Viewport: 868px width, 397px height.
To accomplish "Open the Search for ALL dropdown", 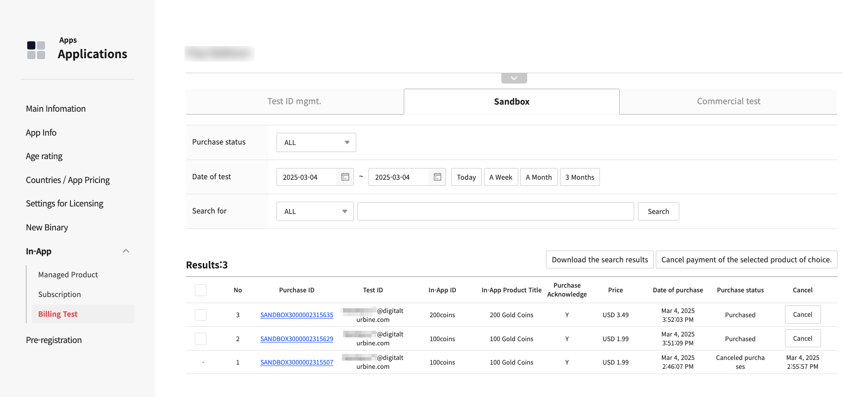I will (315, 212).
